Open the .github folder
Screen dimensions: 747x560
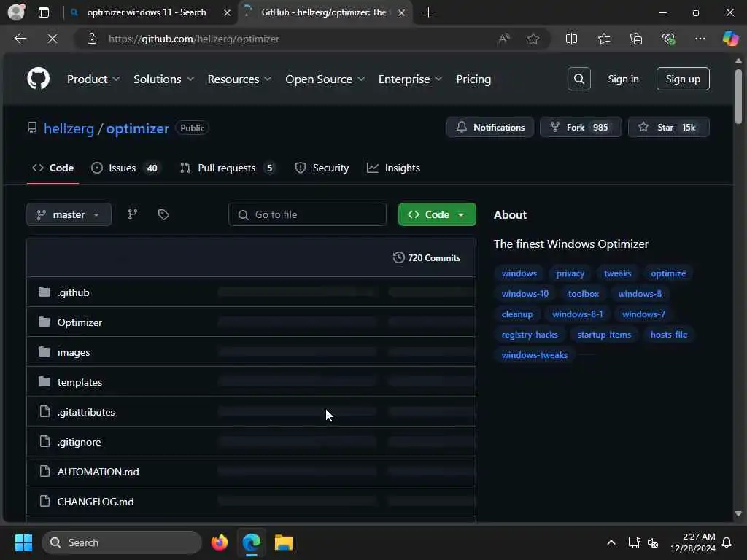[74, 292]
